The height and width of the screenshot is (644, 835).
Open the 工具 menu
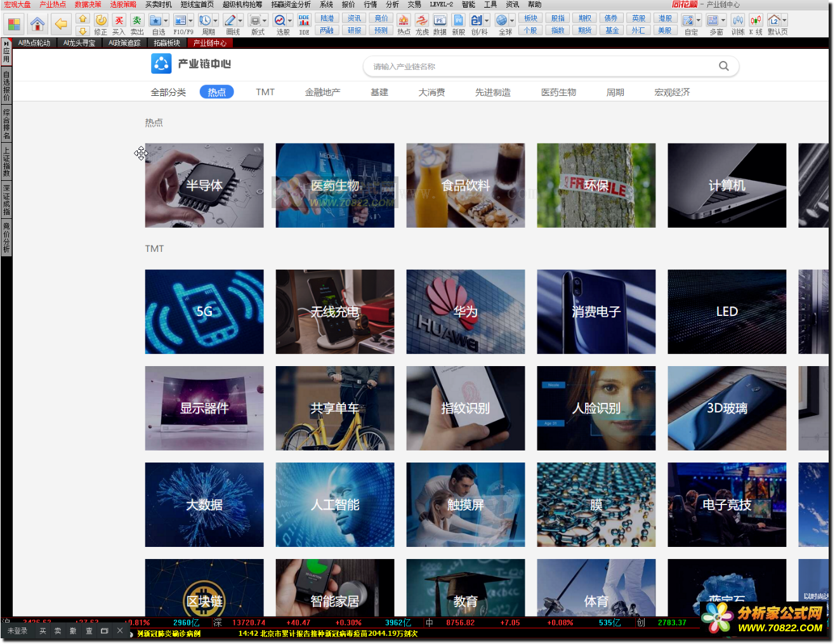point(490,4)
